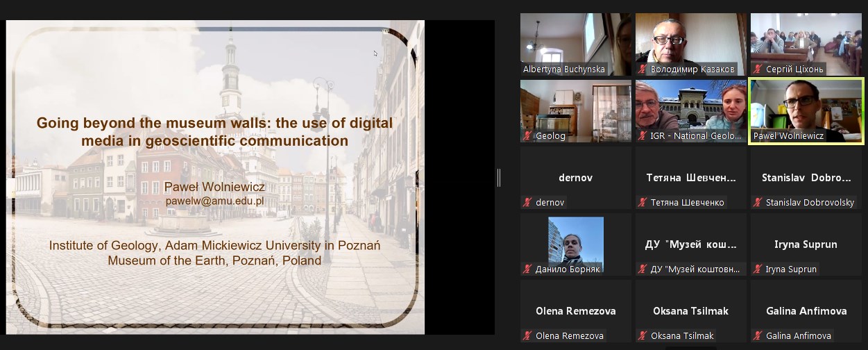Click Stanislav Dobrovolsky's muted mic icon

pyautogui.click(x=758, y=203)
